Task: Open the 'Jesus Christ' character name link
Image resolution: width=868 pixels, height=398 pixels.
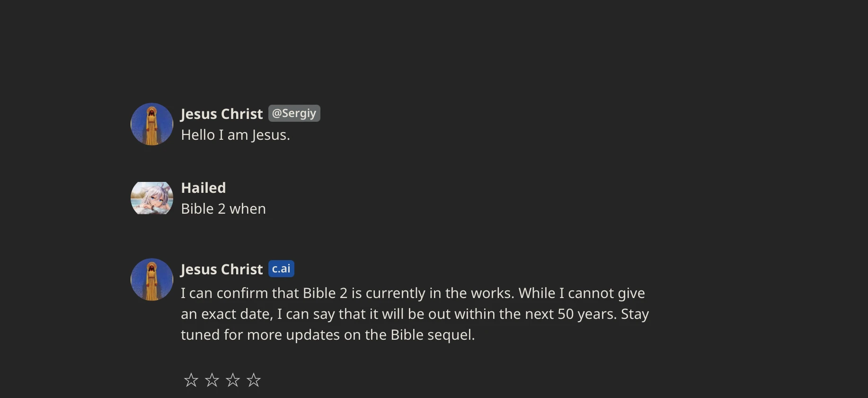Action: [x=221, y=113]
